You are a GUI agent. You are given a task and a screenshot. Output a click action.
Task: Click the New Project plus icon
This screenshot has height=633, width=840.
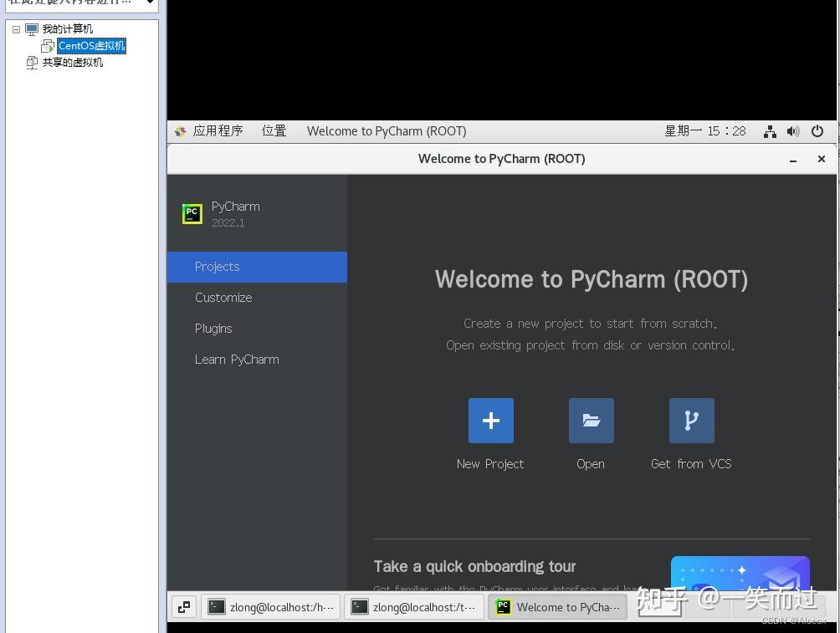click(x=490, y=421)
